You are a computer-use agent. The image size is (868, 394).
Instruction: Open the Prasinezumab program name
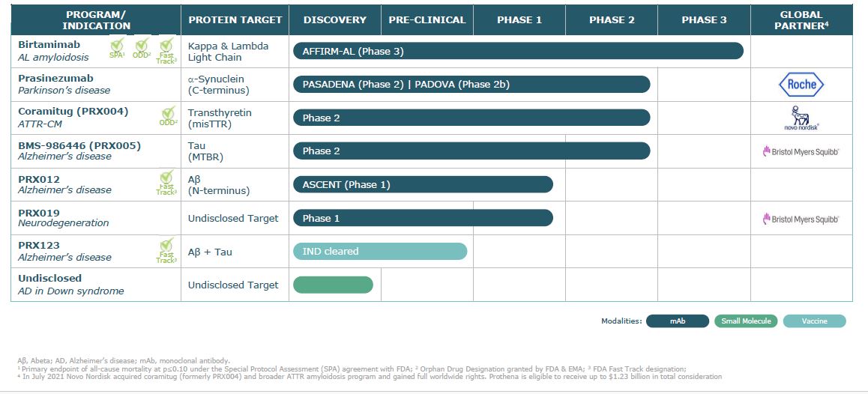coord(56,78)
